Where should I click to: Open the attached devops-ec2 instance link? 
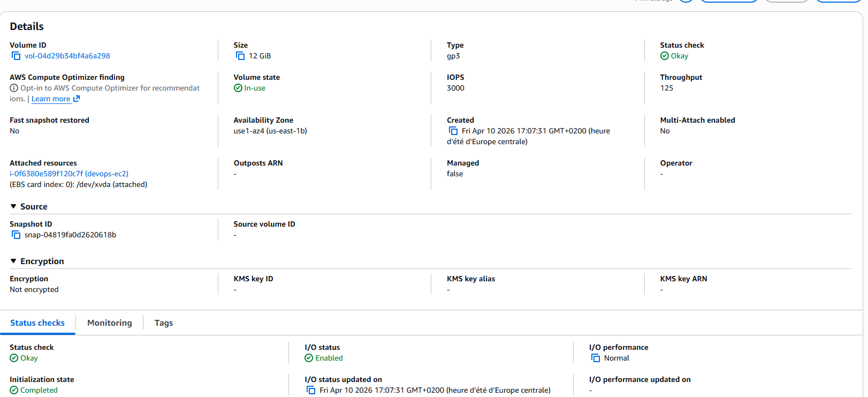pos(69,174)
